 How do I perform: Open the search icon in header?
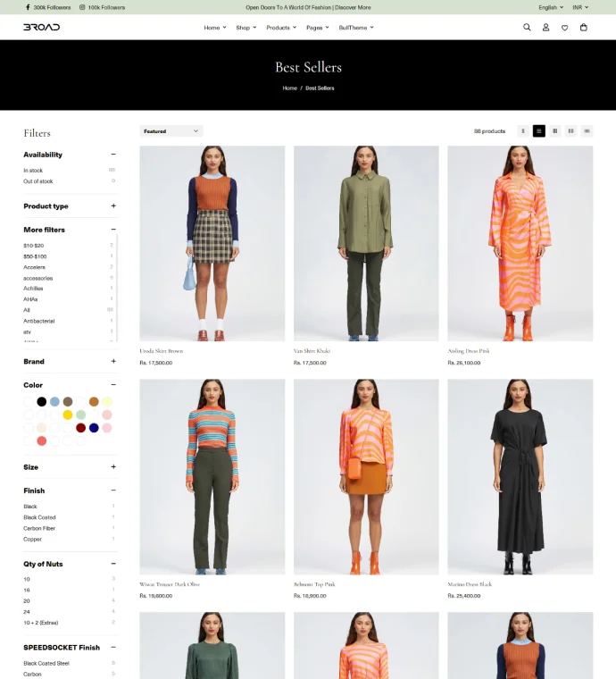tap(527, 28)
